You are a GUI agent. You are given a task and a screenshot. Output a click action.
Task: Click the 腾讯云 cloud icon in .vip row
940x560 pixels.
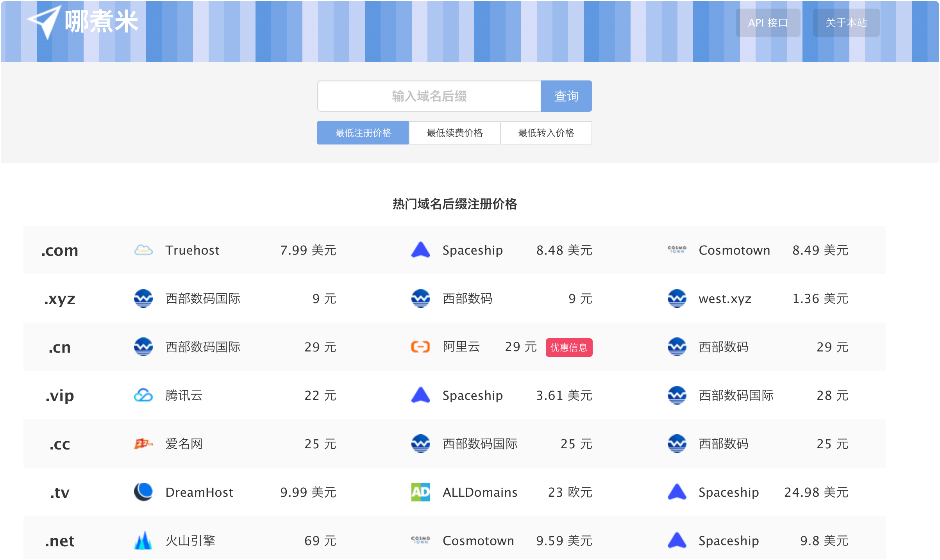143,395
